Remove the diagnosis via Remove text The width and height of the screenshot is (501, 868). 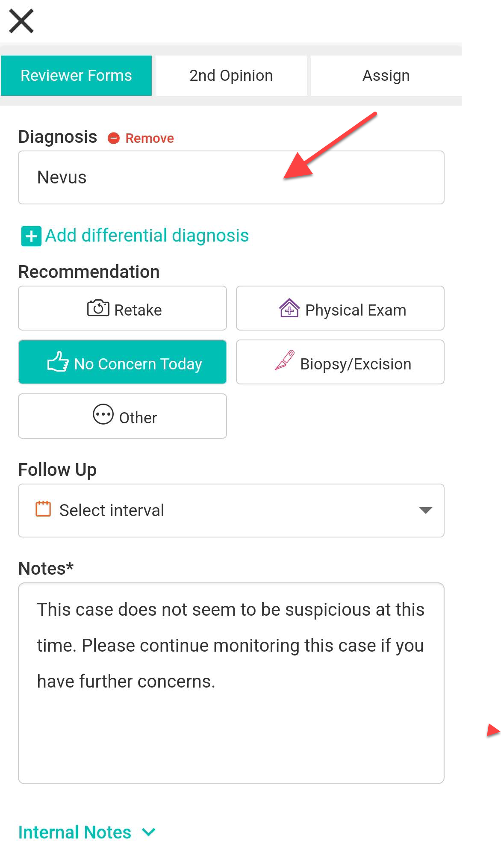click(x=150, y=139)
